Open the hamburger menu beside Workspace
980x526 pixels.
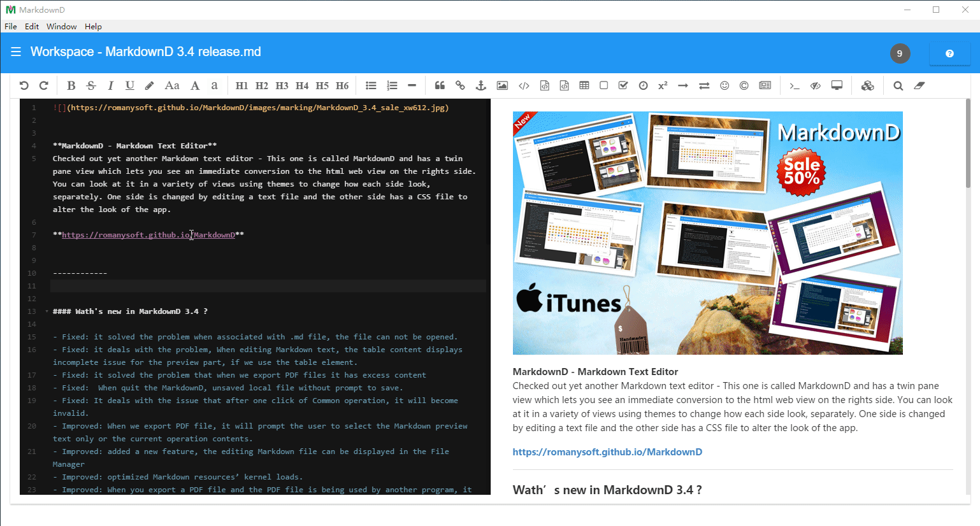click(16, 52)
